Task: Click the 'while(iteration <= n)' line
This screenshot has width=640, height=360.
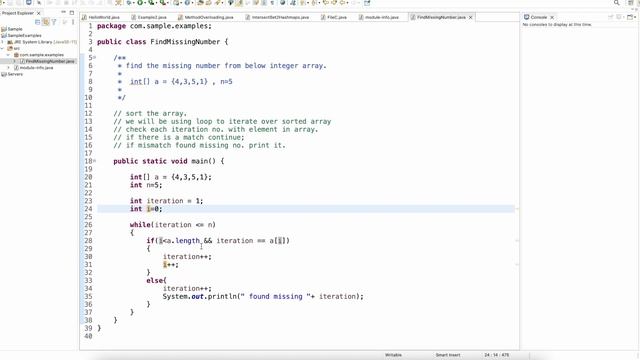Action: tap(173, 224)
